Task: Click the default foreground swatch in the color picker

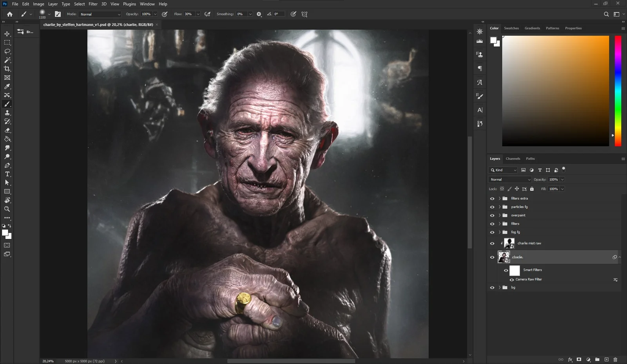Action: click(x=493, y=40)
